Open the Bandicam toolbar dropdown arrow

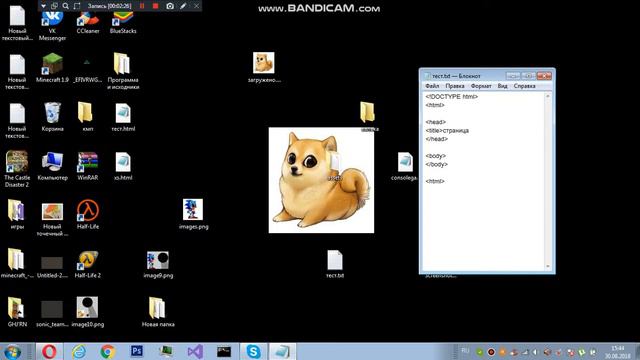tap(43, 6)
